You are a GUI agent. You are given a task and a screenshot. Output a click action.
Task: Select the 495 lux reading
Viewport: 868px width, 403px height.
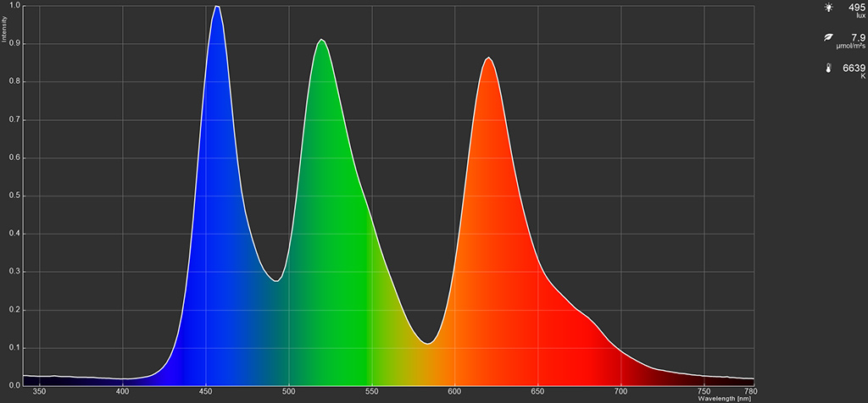tap(856, 7)
